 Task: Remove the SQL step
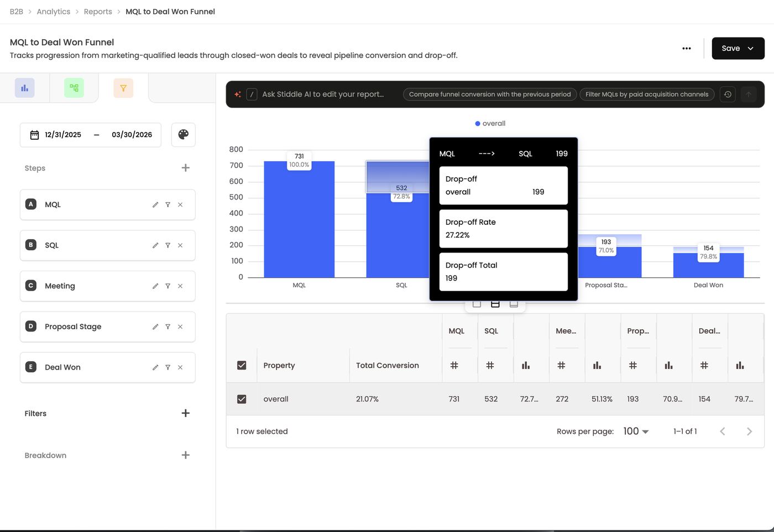[180, 245]
